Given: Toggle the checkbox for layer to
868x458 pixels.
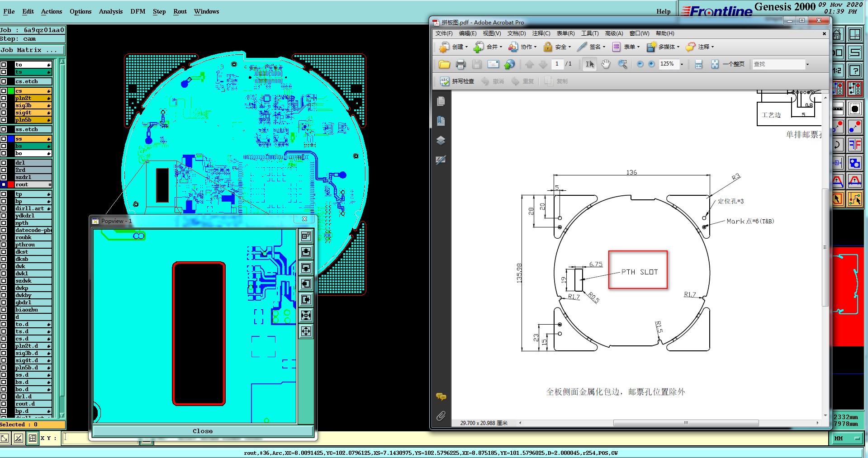Looking at the screenshot, I should coord(4,65).
